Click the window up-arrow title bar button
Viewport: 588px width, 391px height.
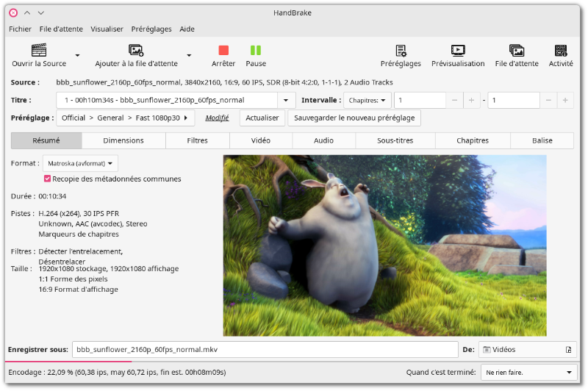tap(27, 12)
